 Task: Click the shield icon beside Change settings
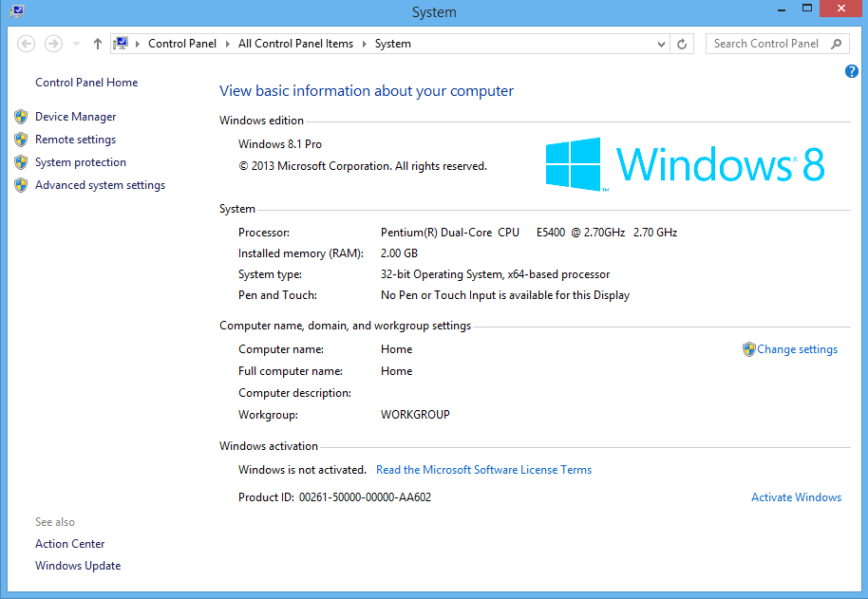coord(749,349)
